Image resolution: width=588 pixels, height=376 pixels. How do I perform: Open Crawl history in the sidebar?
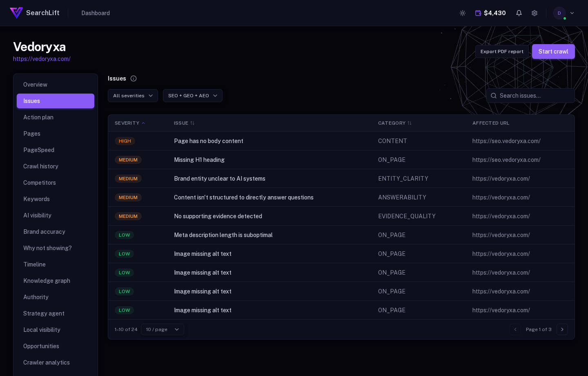[x=56, y=166]
